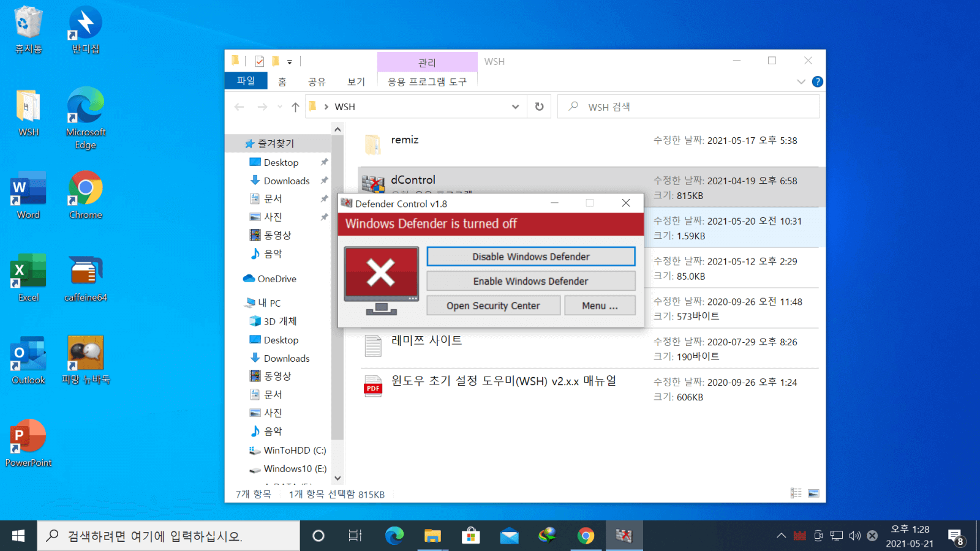The height and width of the screenshot is (551, 980).
Task: Click new folder icon in quick access toolbar
Action: pos(276,61)
